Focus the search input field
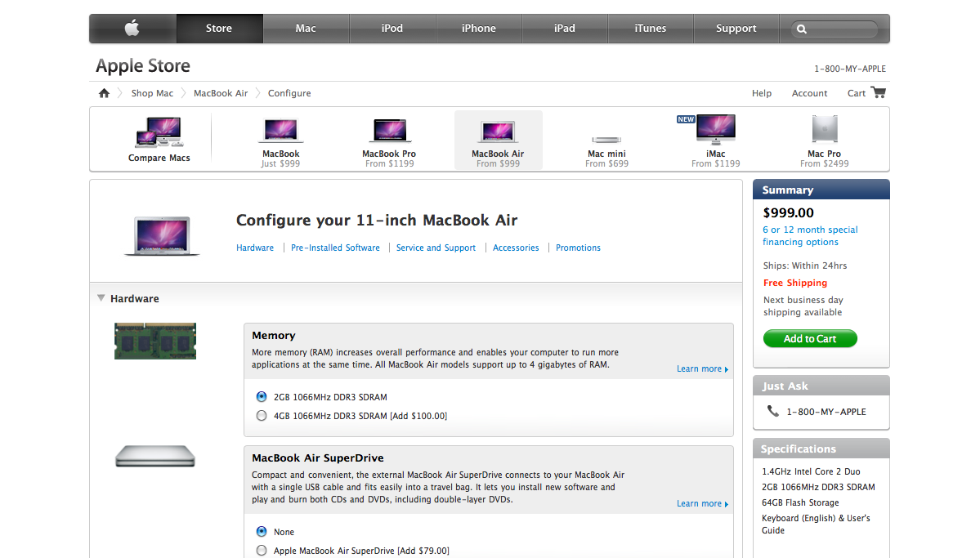The image size is (980, 558). [x=835, y=29]
